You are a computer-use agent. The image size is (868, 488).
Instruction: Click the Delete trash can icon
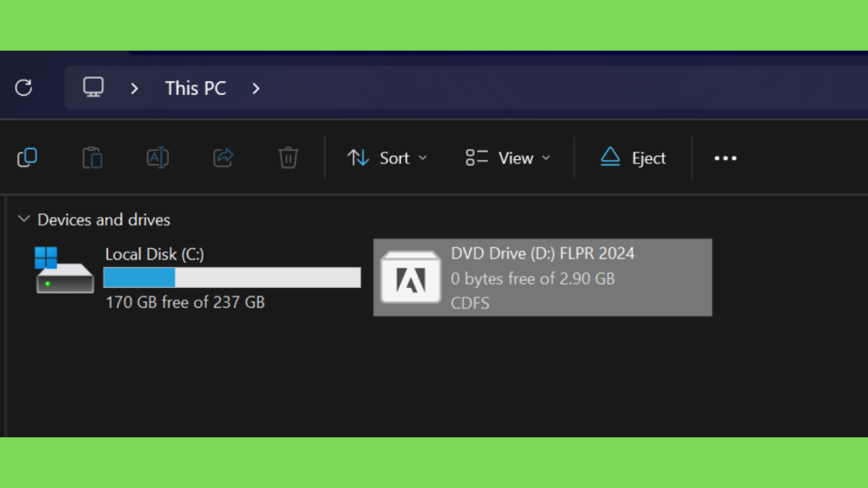click(288, 158)
